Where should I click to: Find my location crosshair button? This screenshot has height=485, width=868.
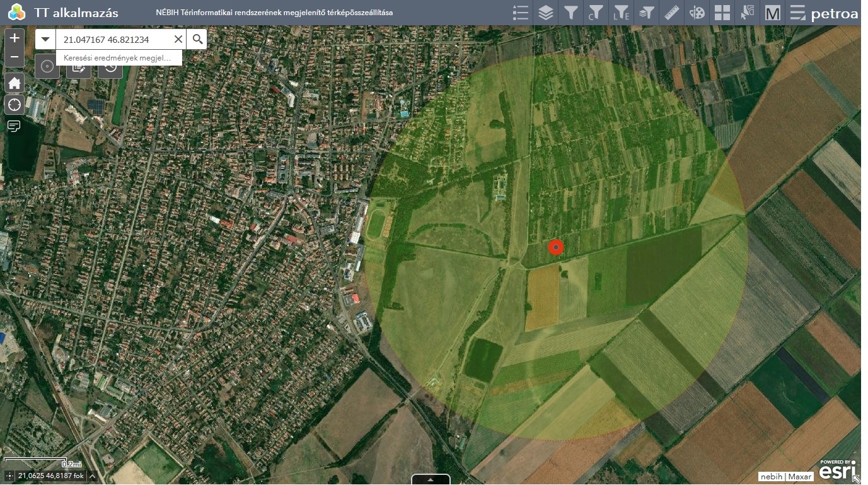point(14,105)
